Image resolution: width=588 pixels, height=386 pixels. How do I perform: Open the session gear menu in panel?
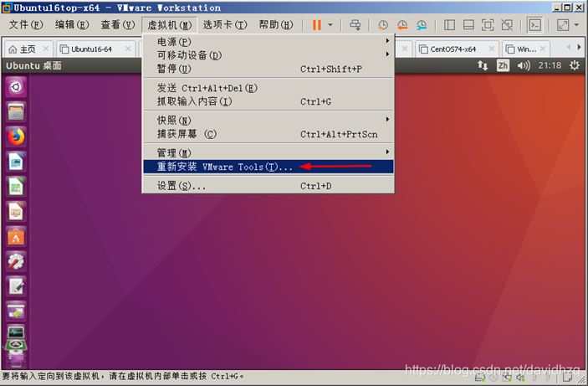pos(575,65)
